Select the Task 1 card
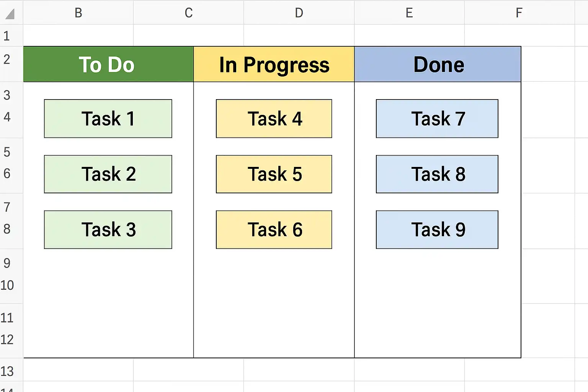588x392 pixels. coord(108,119)
